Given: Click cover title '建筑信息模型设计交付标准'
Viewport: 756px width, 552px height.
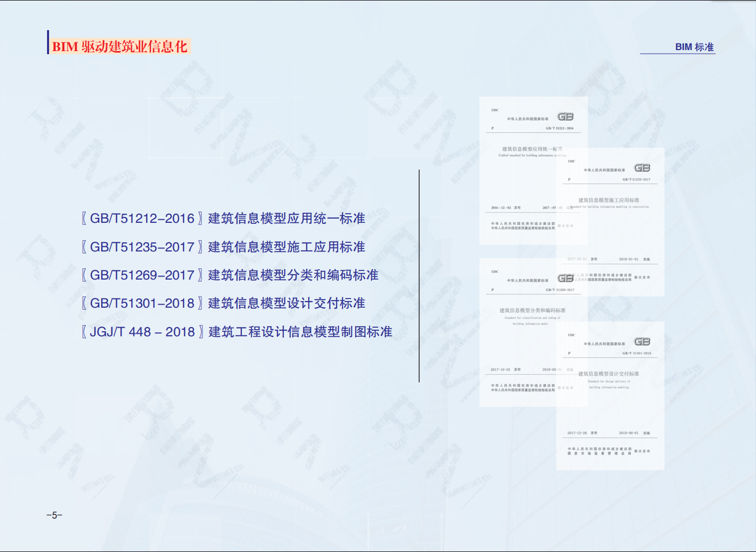Looking at the screenshot, I should point(609,374).
